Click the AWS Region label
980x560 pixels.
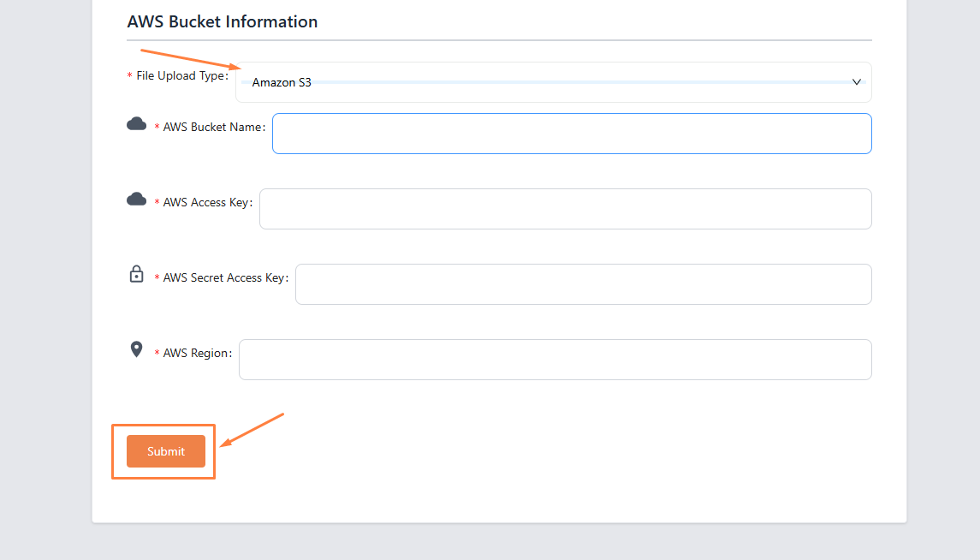[x=197, y=353]
